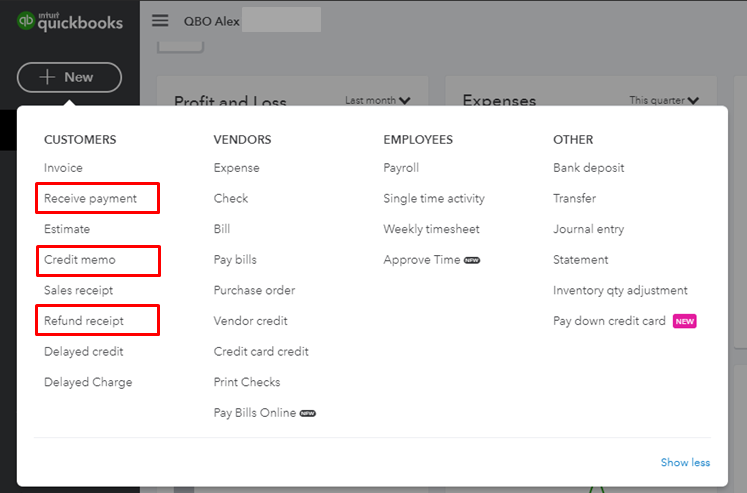
Task: Toggle the hamburger navigation menu icon
Action: 160,20
